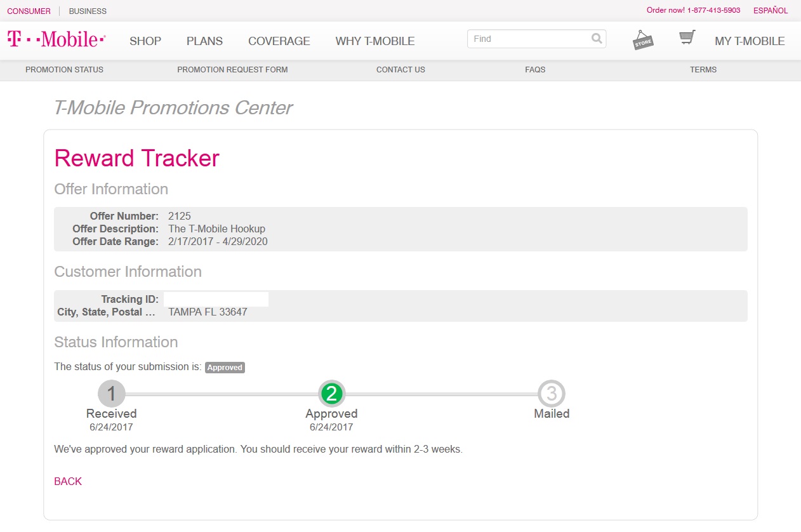Click the Mailed step label

tap(552, 414)
